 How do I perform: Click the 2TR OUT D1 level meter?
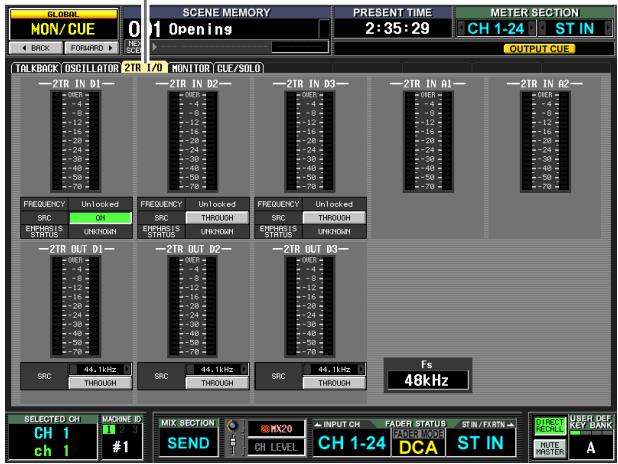(76, 306)
